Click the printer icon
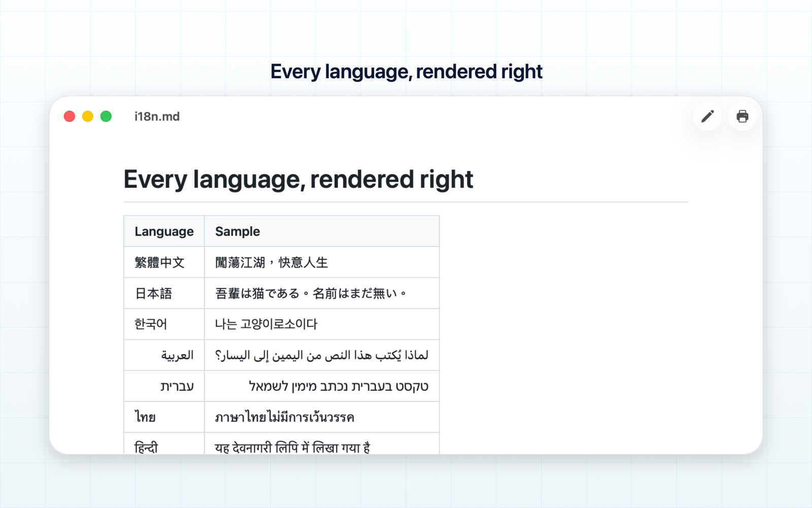Image resolution: width=812 pixels, height=508 pixels. [x=742, y=116]
